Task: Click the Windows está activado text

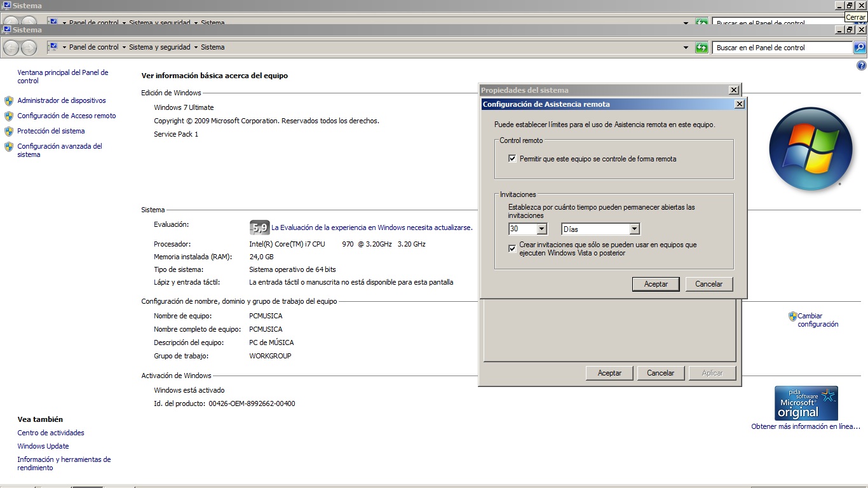Action: [189, 390]
